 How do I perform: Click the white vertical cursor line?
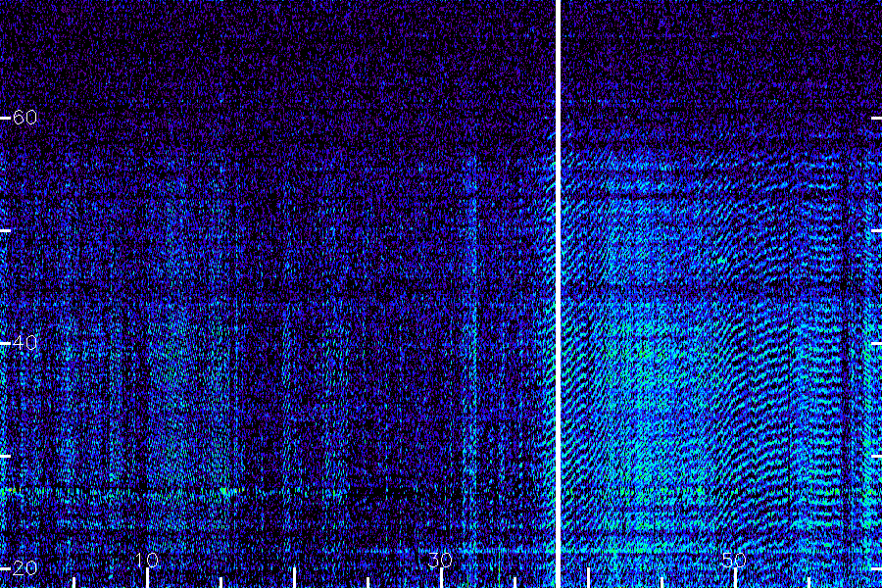(x=558, y=294)
